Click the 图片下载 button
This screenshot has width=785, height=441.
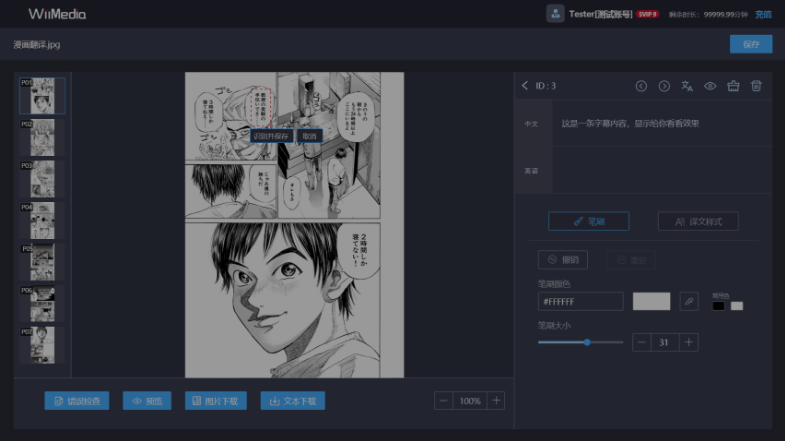[x=216, y=401]
